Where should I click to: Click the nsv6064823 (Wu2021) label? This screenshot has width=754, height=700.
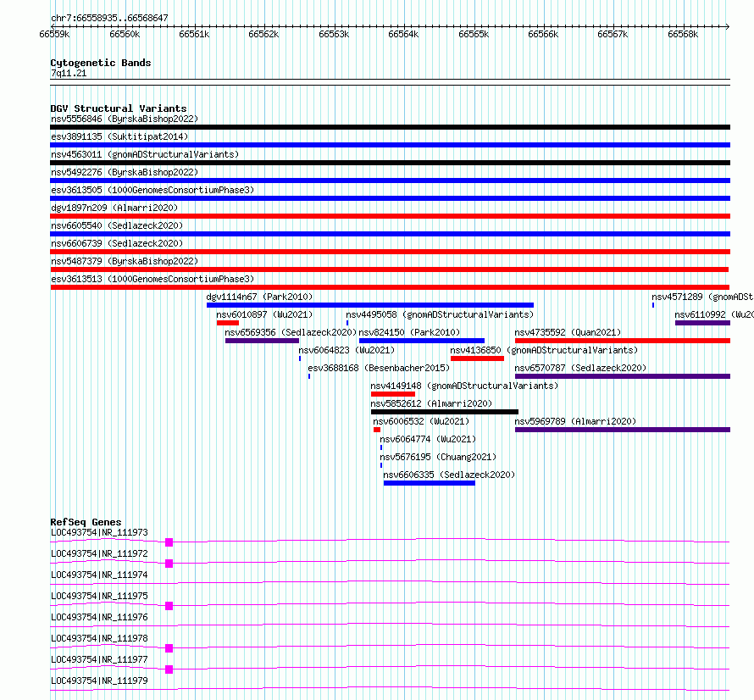point(347,350)
